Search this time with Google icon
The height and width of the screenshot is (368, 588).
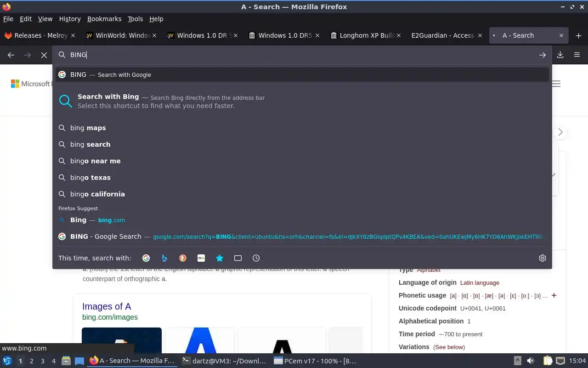click(x=146, y=258)
